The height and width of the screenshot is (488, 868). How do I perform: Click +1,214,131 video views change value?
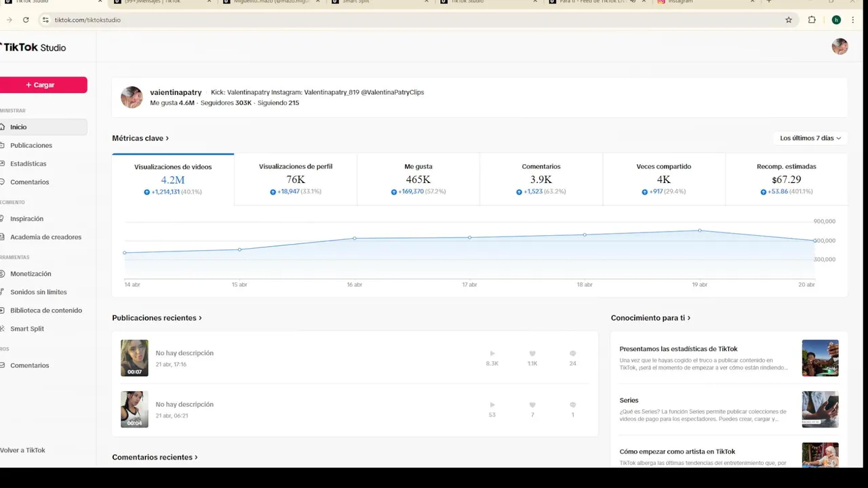165,192
